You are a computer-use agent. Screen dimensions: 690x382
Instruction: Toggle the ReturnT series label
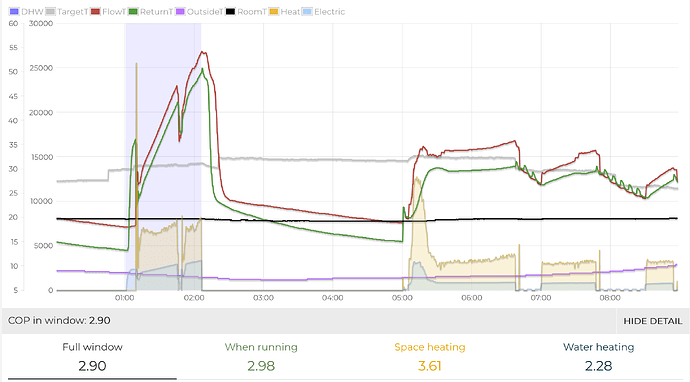pyautogui.click(x=156, y=12)
